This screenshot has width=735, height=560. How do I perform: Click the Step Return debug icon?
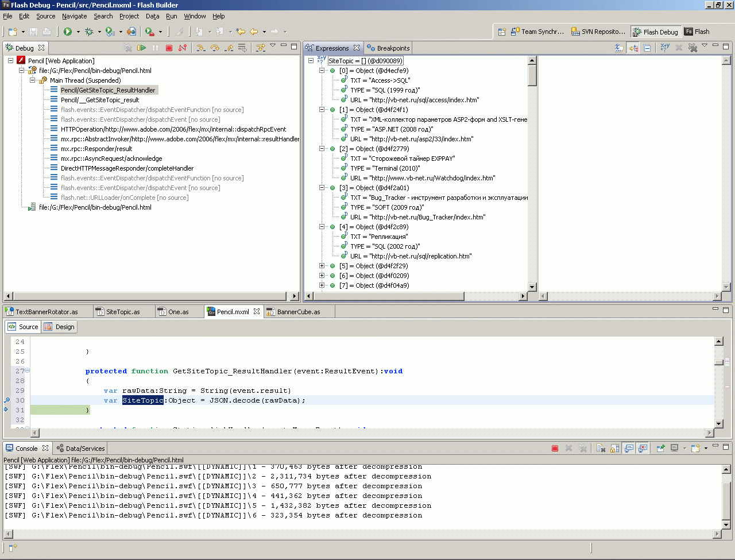tap(229, 48)
